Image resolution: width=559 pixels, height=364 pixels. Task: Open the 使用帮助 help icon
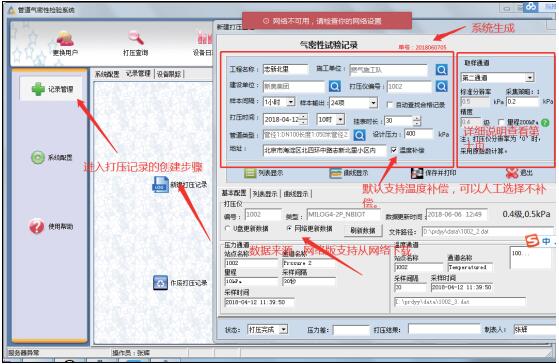click(36, 226)
